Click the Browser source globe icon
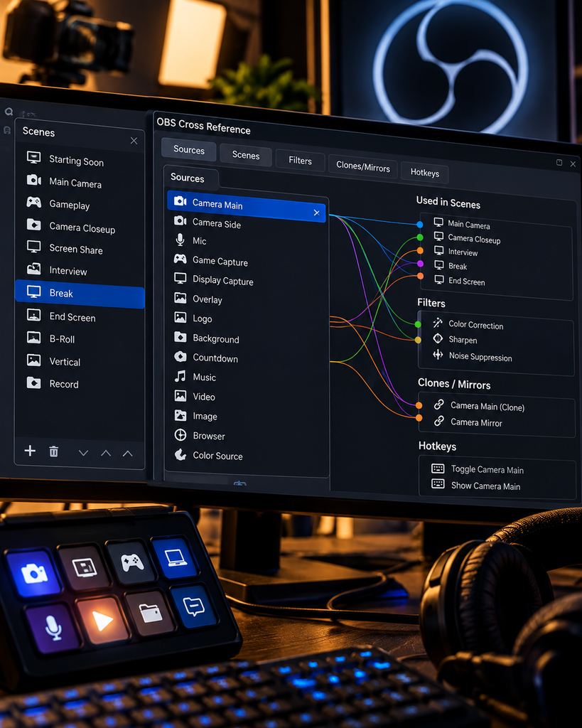The image size is (582, 728). coord(180,435)
